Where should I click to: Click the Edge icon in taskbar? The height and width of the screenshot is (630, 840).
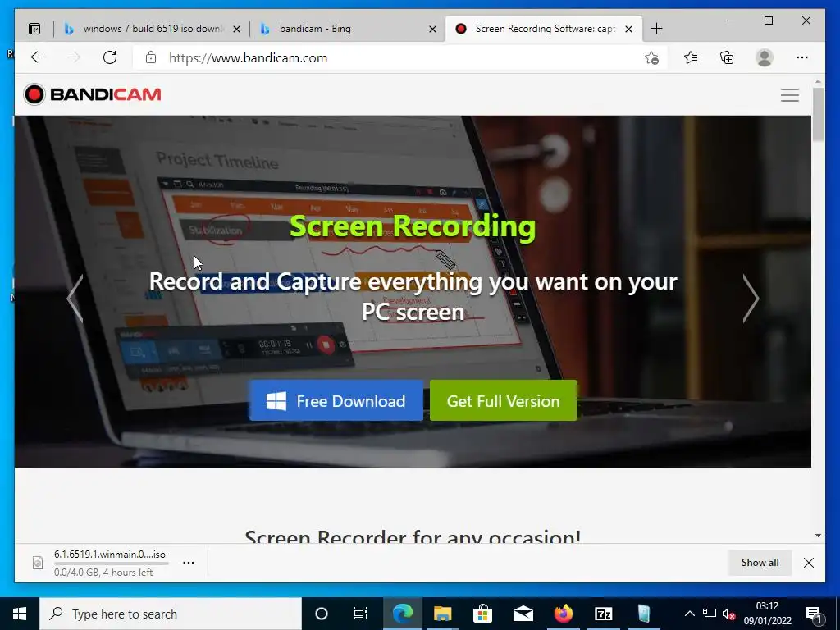tap(402, 614)
